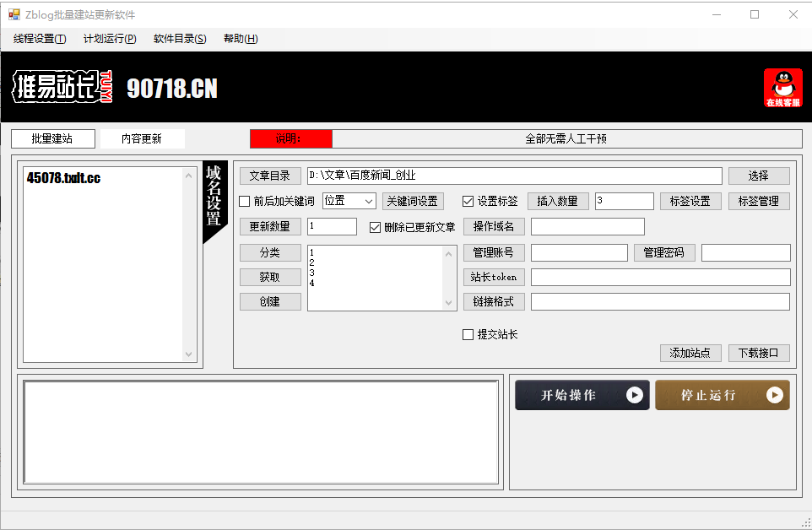Click the 下载接口 button
The image size is (812, 530).
pyautogui.click(x=759, y=353)
